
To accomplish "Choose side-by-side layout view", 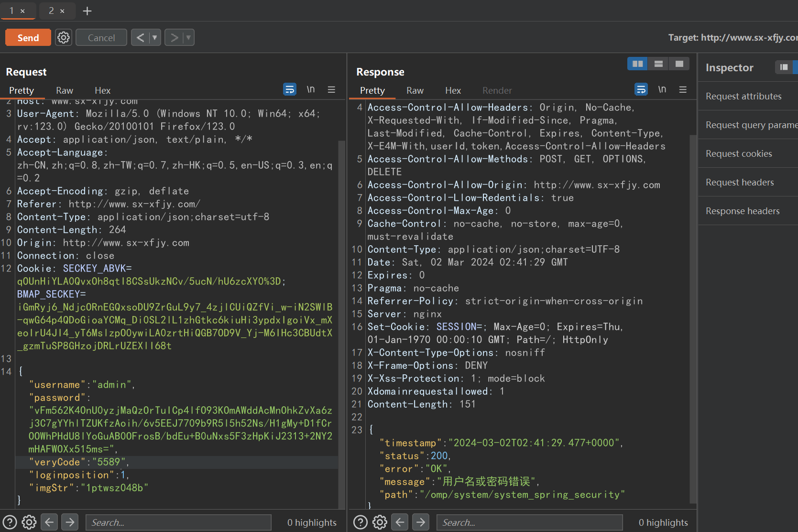I will click(x=637, y=64).
